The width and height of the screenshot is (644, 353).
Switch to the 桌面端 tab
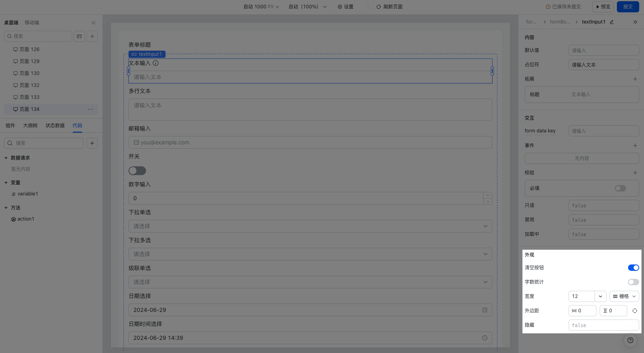pos(11,23)
